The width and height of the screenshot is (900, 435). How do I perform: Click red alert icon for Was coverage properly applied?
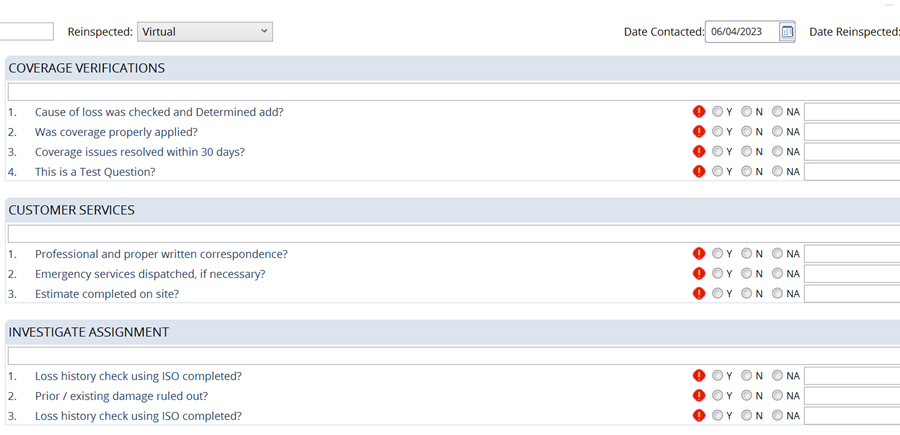tap(699, 132)
